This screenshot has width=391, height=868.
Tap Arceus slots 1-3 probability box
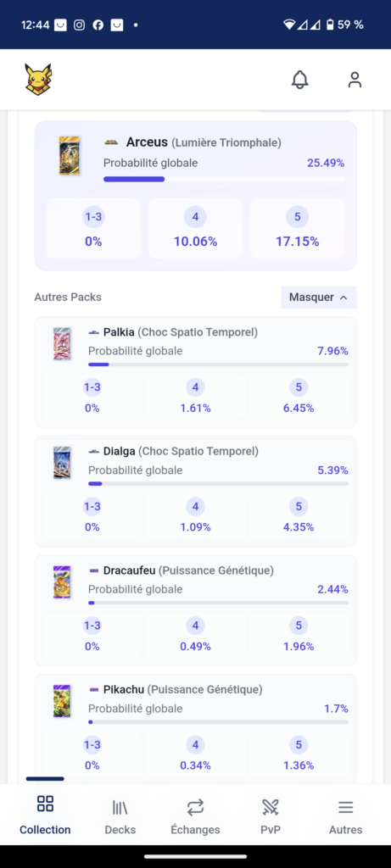(x=93, y=228)
